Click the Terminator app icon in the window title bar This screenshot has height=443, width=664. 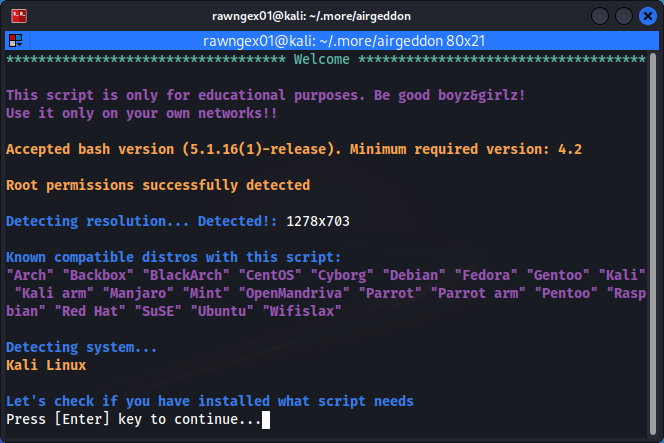[18, 16]
